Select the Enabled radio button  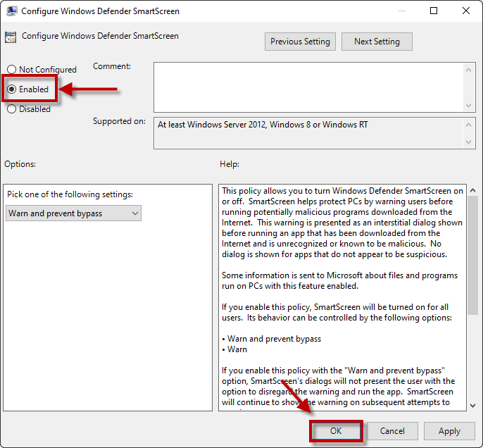click(x=11, y=89)
